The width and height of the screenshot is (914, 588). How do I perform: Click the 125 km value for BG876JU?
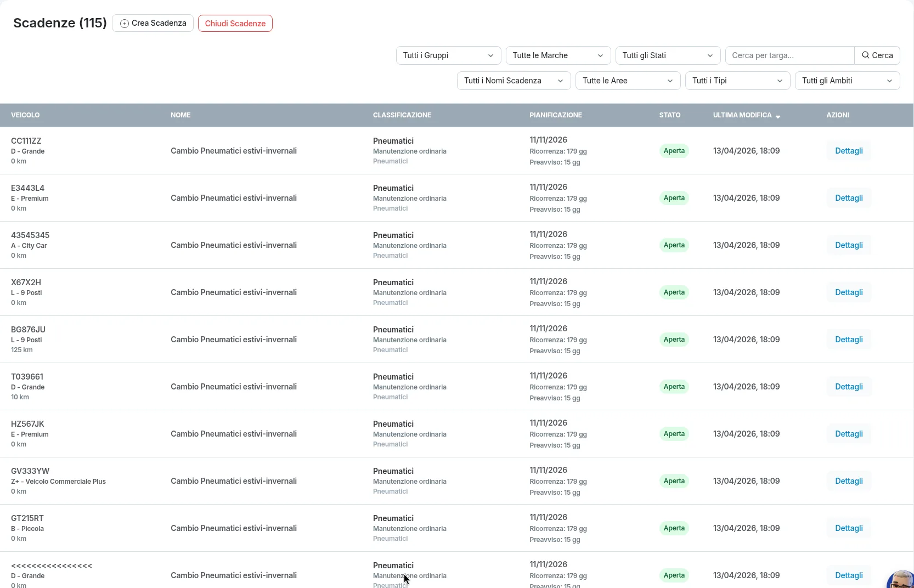[22, 350]
